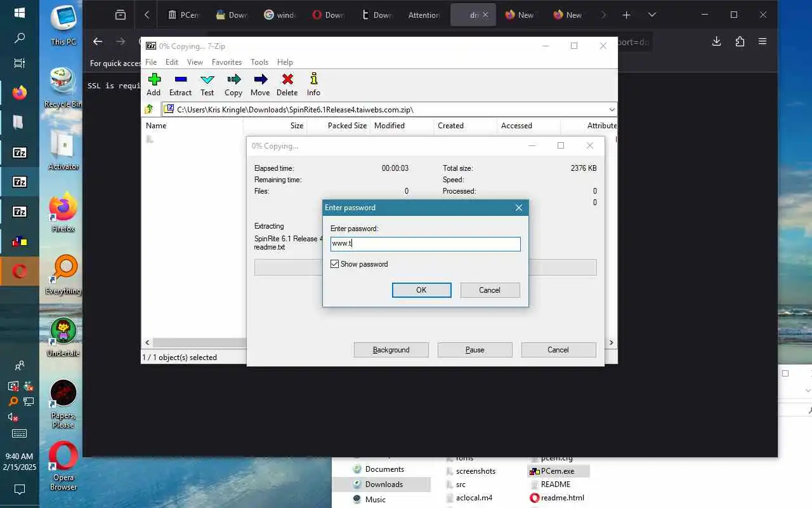This screenshot has width=812, height=508.
Task: Open the taskbar search icon
Action: [x=19, y=38]
